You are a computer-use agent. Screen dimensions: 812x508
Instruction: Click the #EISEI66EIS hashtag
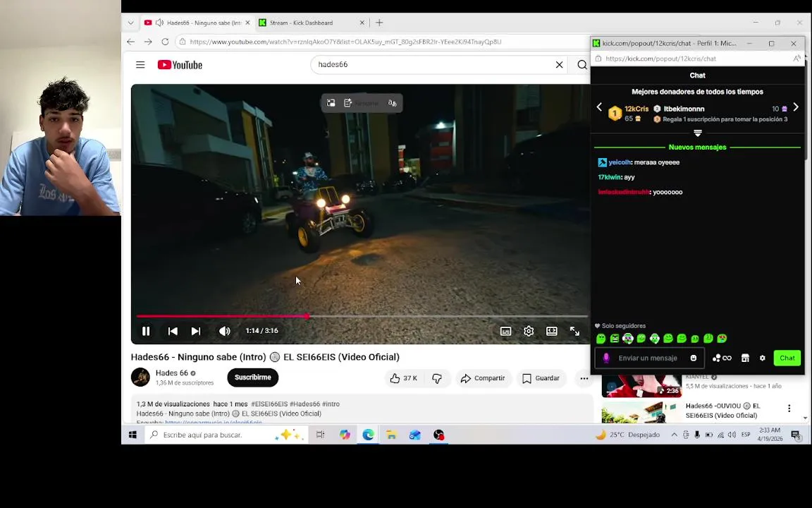[x=269, y=404]
